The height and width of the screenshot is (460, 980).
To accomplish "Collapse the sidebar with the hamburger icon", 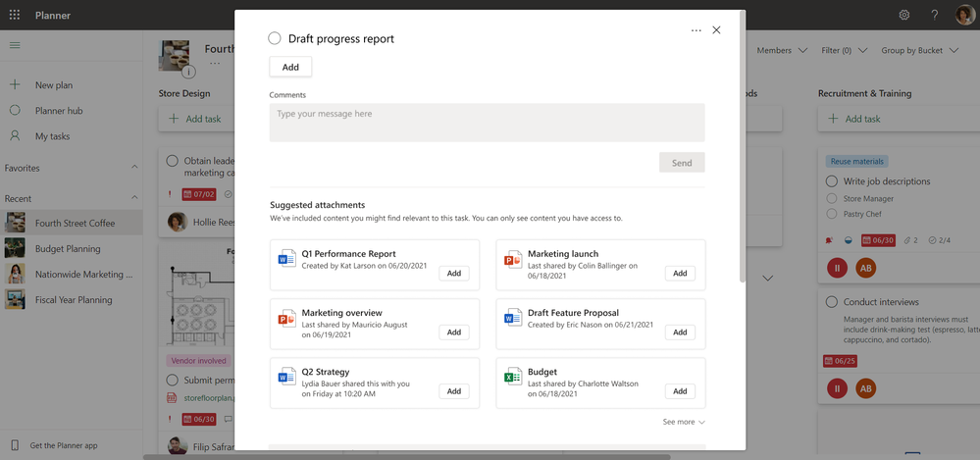I will click(15, 45).
